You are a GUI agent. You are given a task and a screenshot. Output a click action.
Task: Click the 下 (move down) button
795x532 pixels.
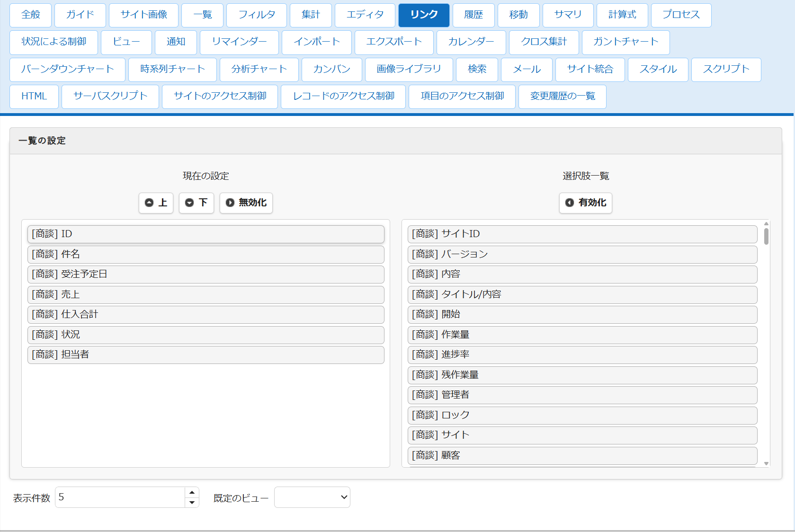pyautogui.click(x=197, y=203)
